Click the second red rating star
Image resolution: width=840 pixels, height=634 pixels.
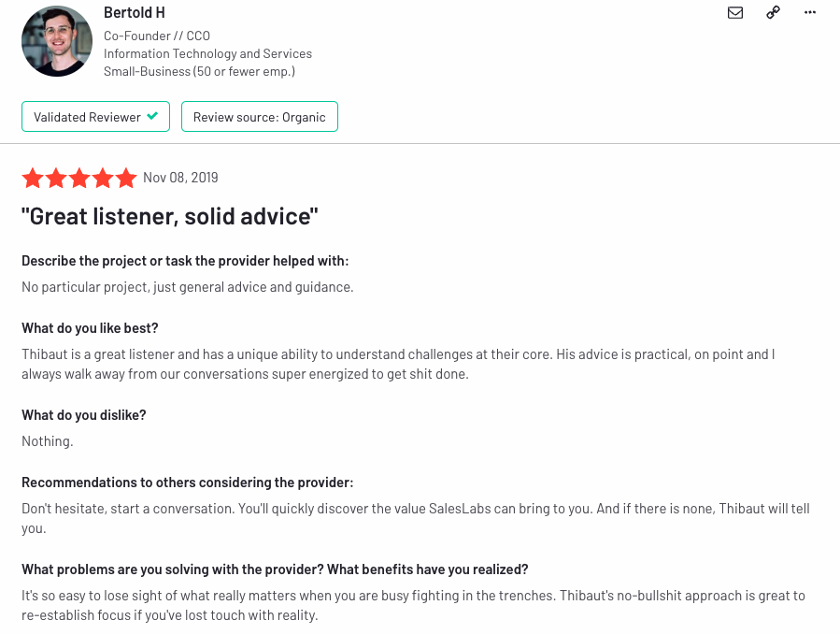click(56, 178)
